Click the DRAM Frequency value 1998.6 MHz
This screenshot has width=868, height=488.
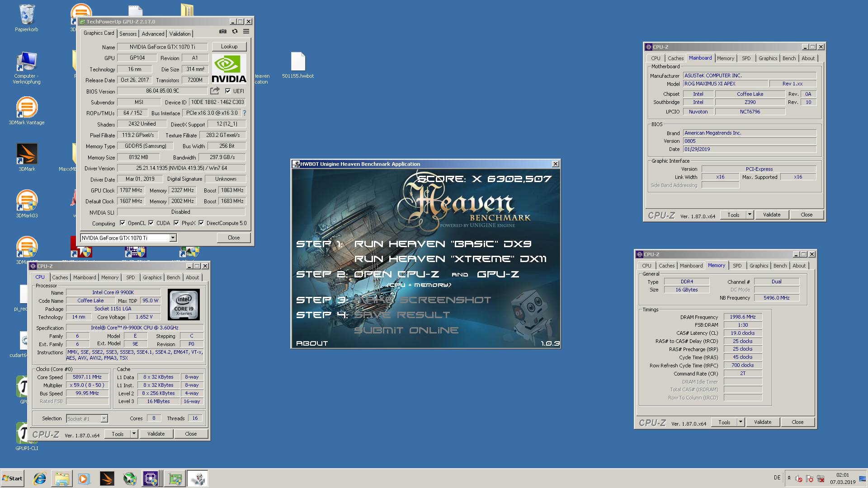(743, 317)
